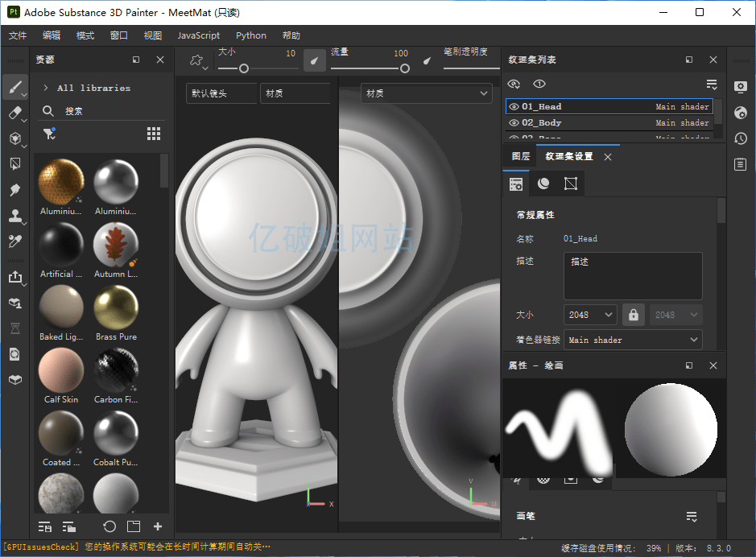Click the 搜索 asset search field

coord(103,111)
